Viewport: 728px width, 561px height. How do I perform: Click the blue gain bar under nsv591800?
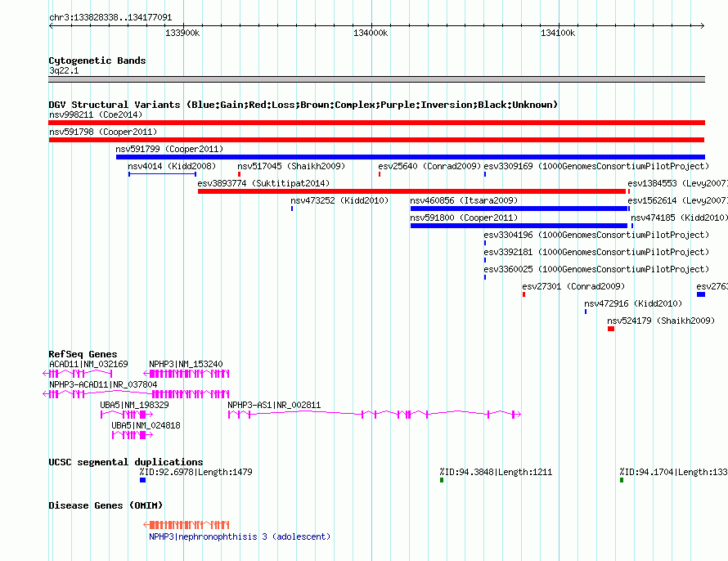click(519, 226)
